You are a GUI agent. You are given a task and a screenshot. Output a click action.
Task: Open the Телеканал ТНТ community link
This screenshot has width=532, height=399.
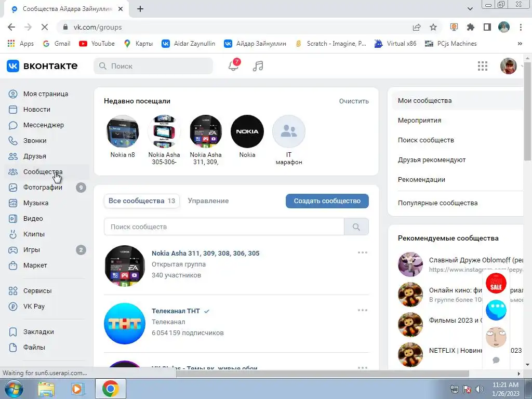[x=176, y=311]
